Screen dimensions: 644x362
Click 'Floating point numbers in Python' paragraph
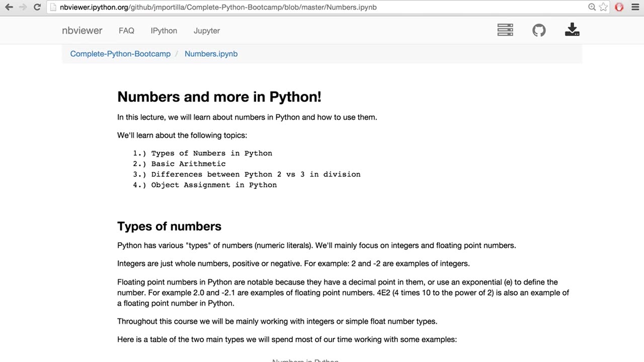tap(343, 293)
